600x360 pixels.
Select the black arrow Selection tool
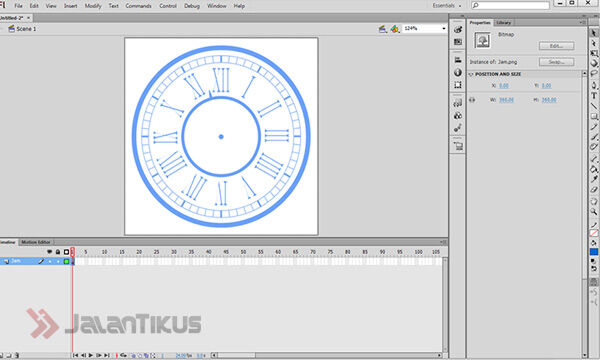594,33
